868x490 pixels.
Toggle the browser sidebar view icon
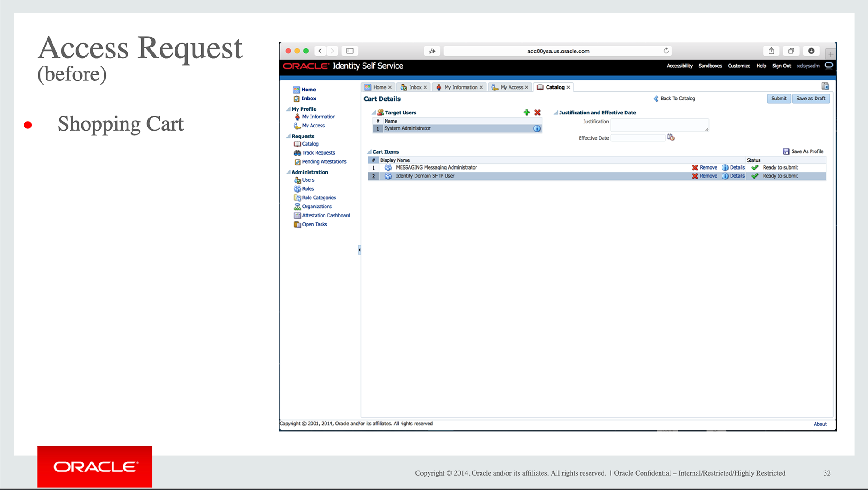pos(350,51)
